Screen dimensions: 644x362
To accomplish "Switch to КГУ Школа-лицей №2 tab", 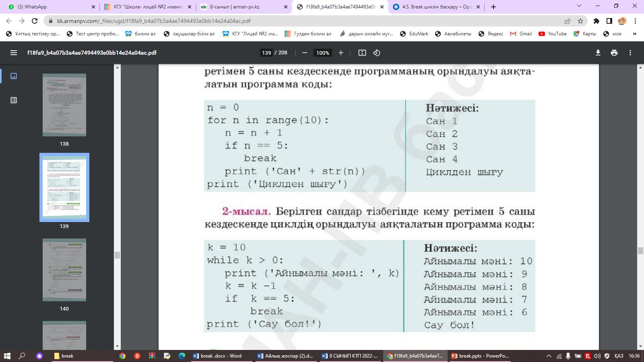I will pos(148,7).
